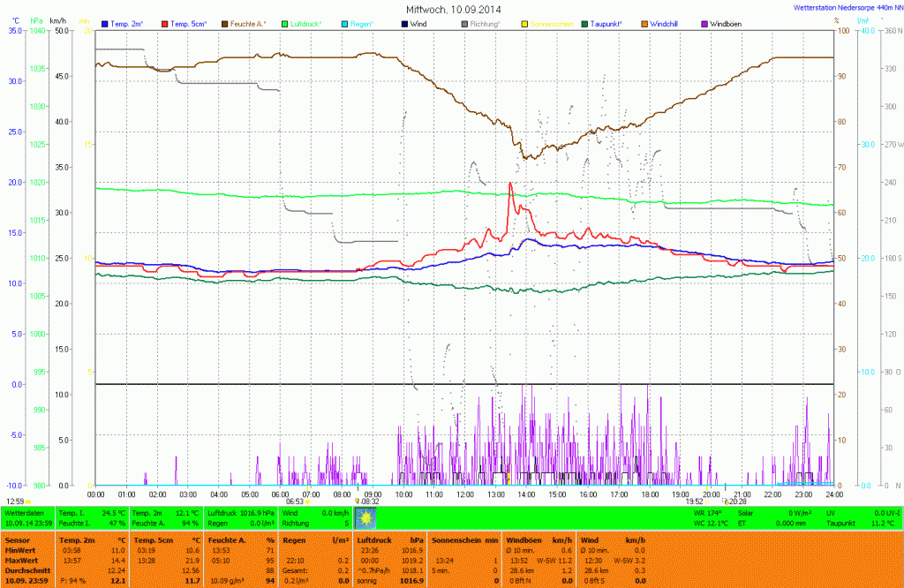The height and width of the screenshot is (588, 904).
Task: Click the purple Windböen legend square
Action: (x=704, y=24)
